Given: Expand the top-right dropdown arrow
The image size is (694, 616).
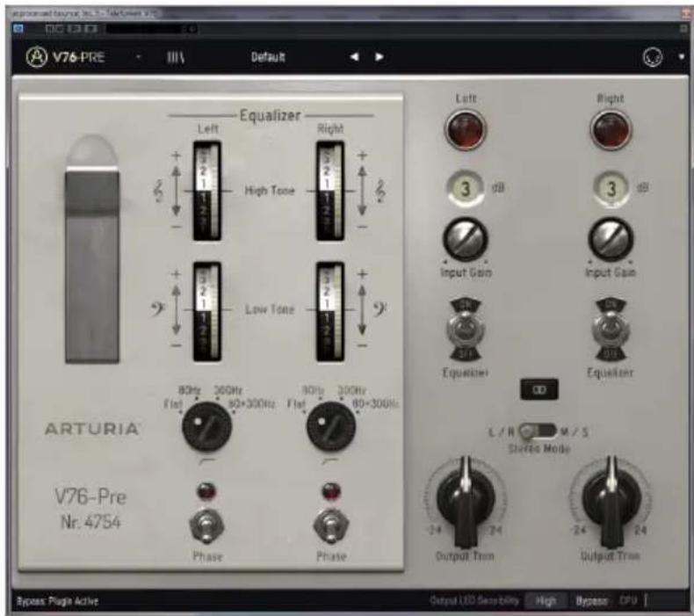Looking at the screenshot, I should [x=682, y=57].
